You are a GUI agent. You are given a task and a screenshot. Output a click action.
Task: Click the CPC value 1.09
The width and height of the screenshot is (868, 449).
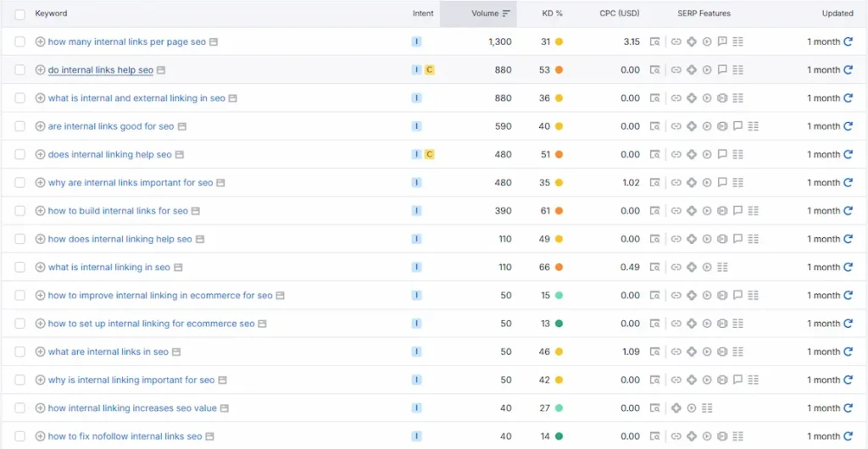click(x=631, y=352)
